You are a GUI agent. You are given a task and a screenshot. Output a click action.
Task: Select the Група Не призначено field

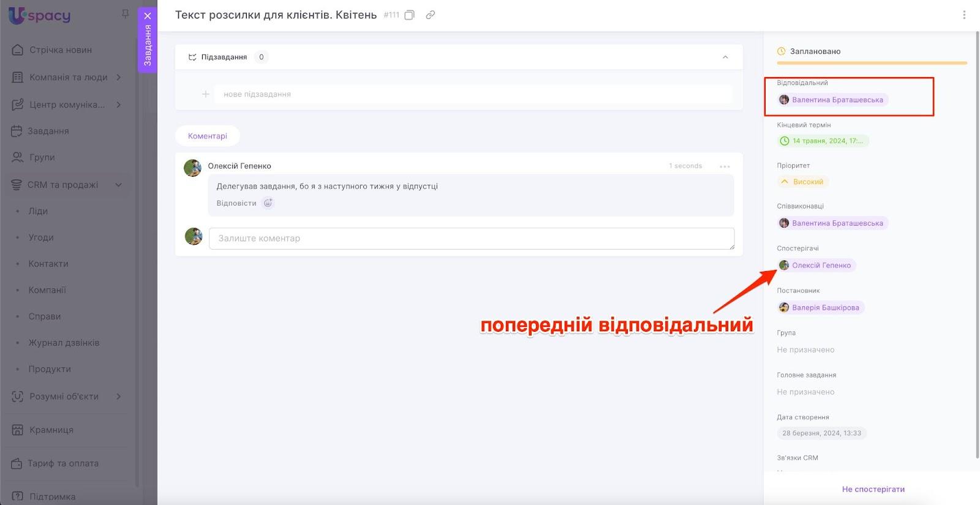click(x=805, y=350)
